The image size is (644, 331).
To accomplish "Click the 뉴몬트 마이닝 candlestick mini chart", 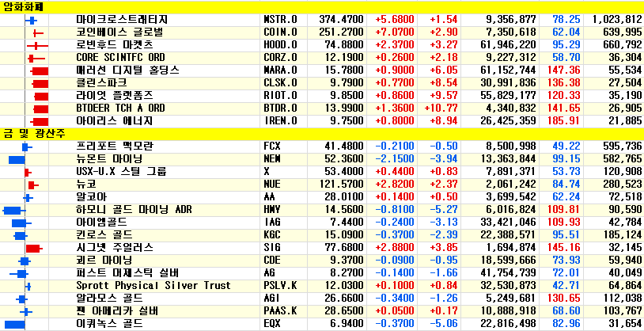I will (17, 158).
